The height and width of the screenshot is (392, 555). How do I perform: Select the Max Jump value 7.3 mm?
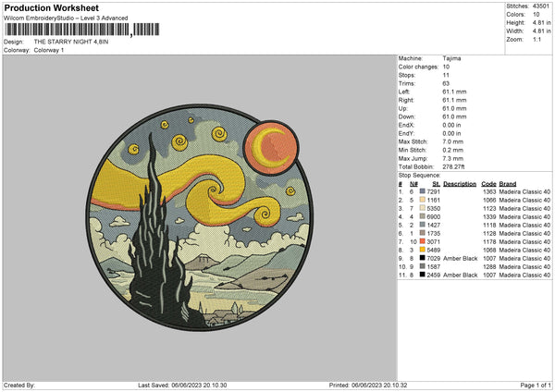pyautogui.click(x=452, y=159)
